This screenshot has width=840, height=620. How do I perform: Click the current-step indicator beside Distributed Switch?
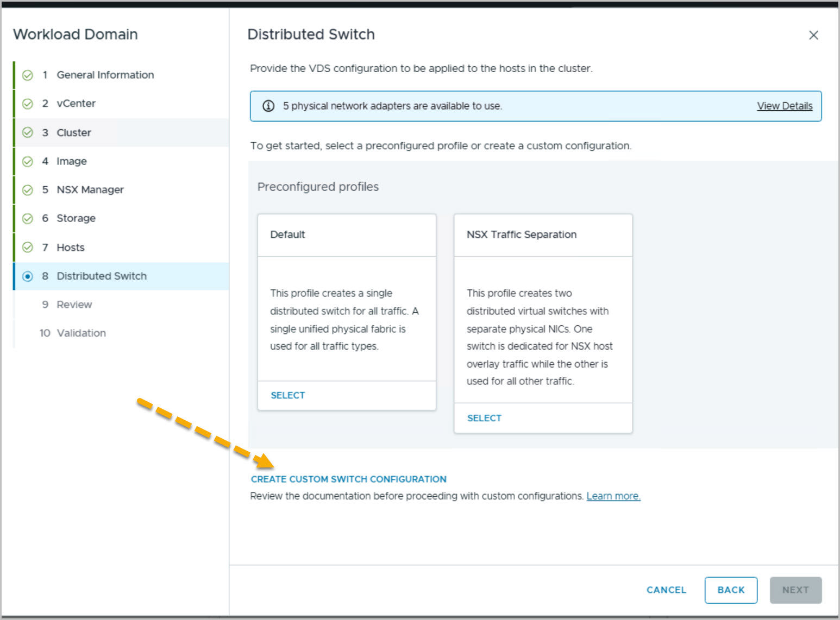(x=28, y=276)
